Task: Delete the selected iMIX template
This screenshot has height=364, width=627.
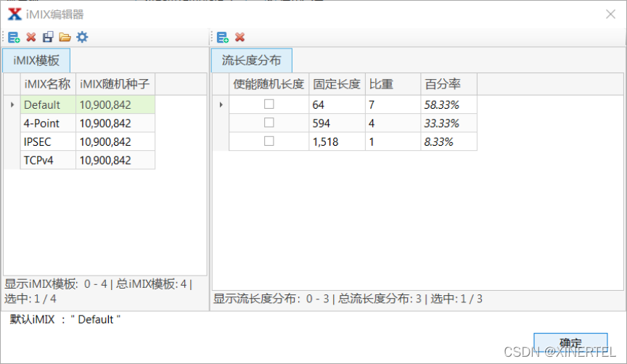Action: (31, 37)
